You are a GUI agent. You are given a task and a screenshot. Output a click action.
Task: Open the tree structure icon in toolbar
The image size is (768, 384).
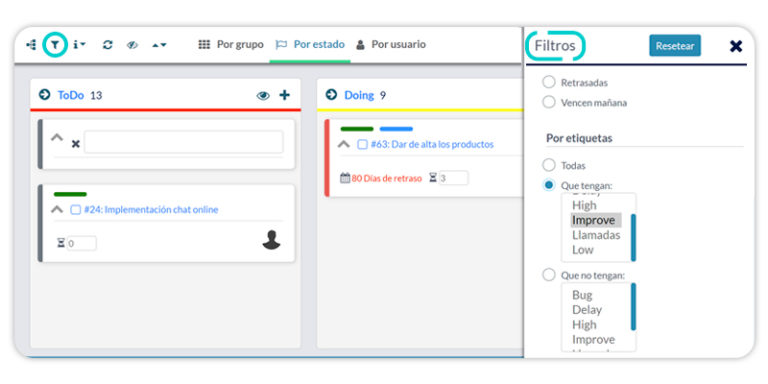31,45
